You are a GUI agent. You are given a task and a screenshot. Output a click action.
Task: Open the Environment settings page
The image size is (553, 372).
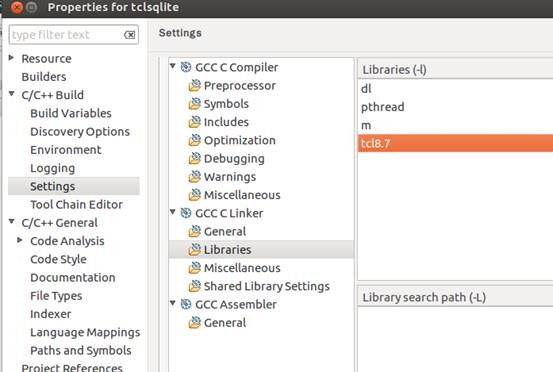(66, 150)
